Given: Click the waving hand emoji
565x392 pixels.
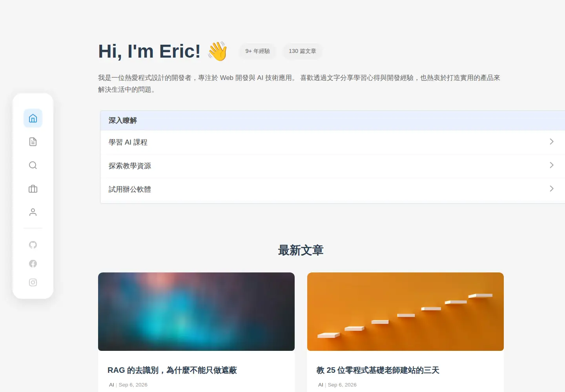Looking at the screenshot, I should tap(218, 51).
